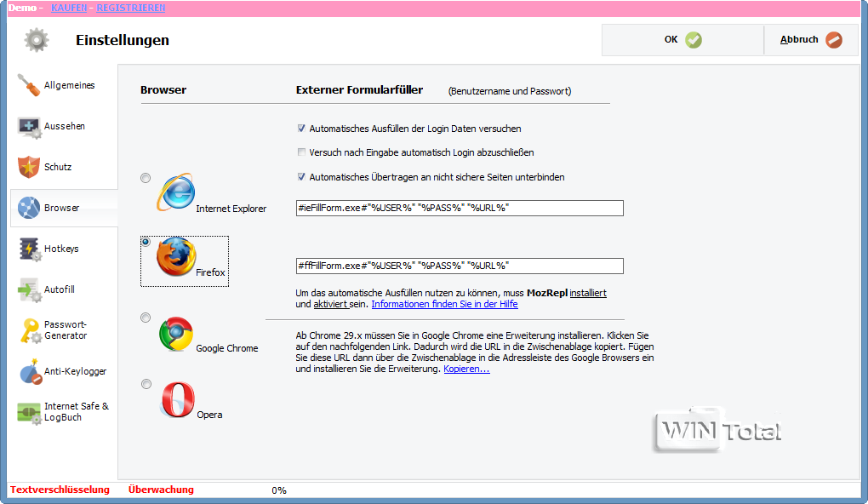868x504 pixels.
Task: Click the Internet Explorer logo
Action: tap(175, 192)
